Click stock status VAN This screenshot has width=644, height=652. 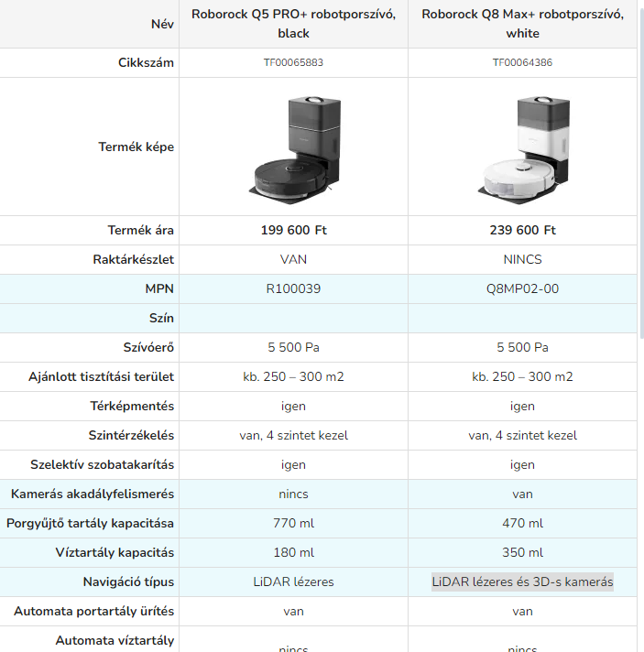click(294, 259)
